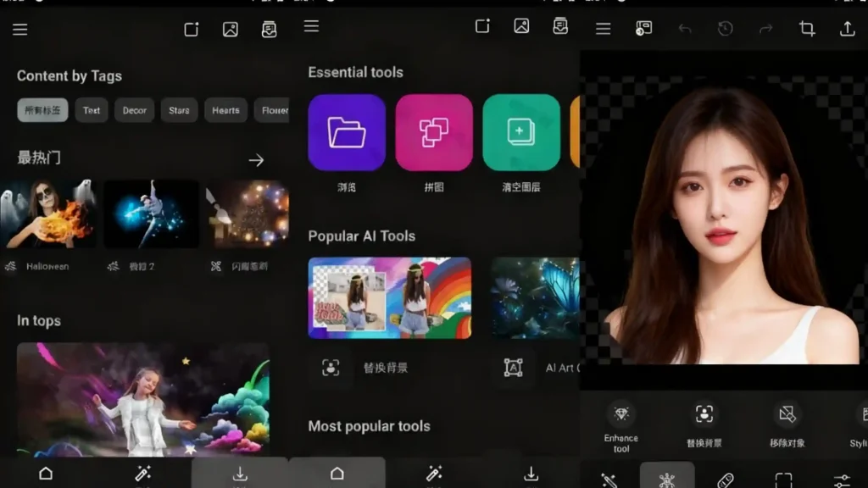Open the 拼图 collage tool
The height and width of the screenshot is (488, 868).
click(434, 131)
